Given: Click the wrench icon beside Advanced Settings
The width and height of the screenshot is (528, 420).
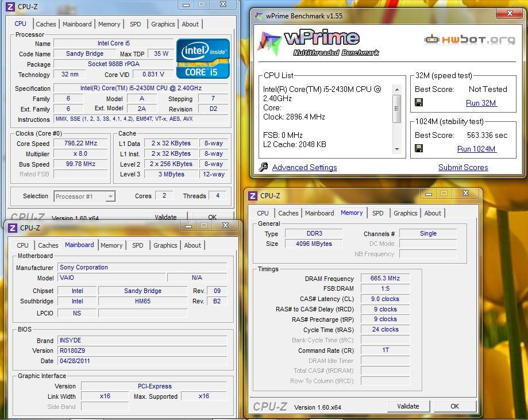Looking at the screenshot, I should 263,167.
